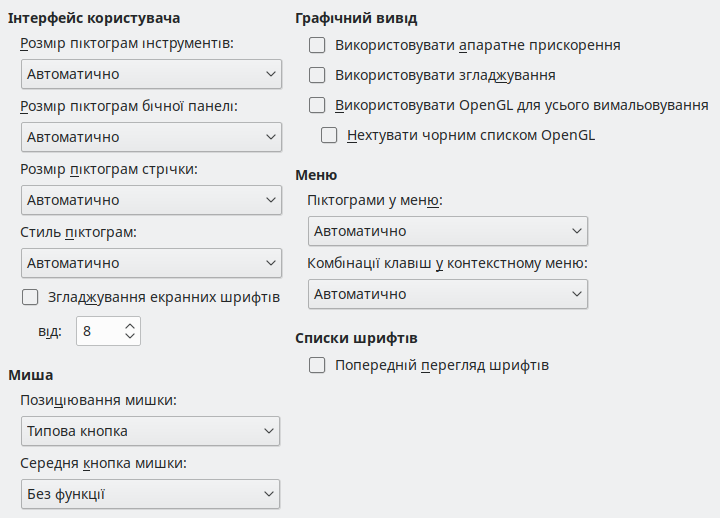
Task: Increase font smoothing size with up arrow
Action: (x=130, y=325)
